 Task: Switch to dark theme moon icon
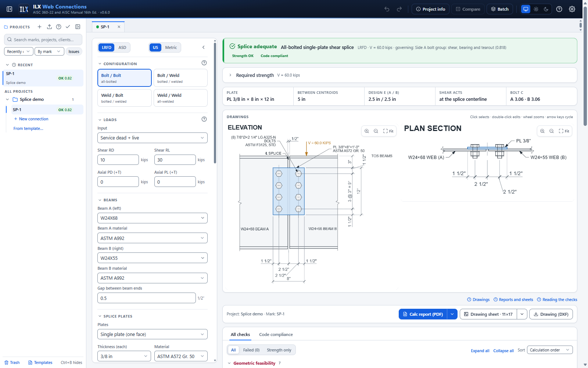[x=546, y=9]
